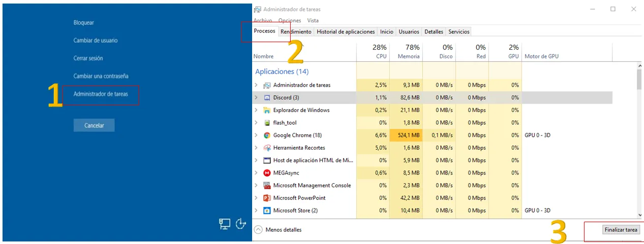Click the Microsoft PowerPoint icon

point(267,198)
